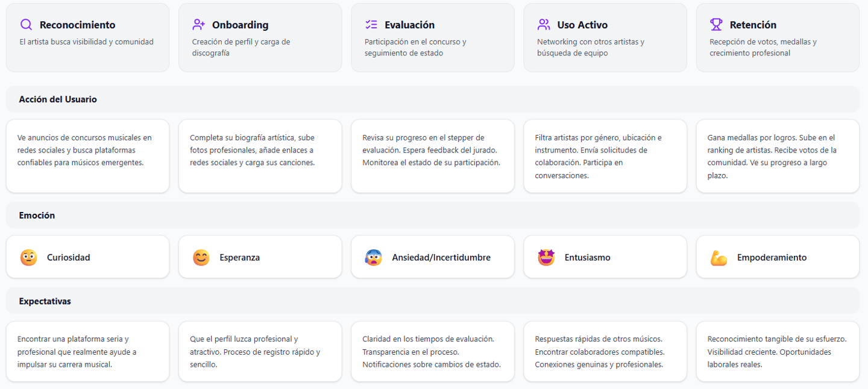This screenshot has width=868, height=389.
Task: Open the Evaluación stage heading
Action: 409,25
